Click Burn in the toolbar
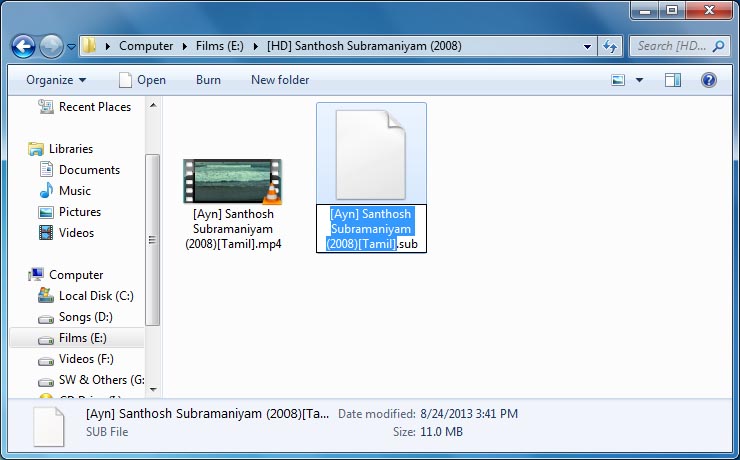Image resolution: width=740 pixels, height=460 pixels. [x=208, y=80]
